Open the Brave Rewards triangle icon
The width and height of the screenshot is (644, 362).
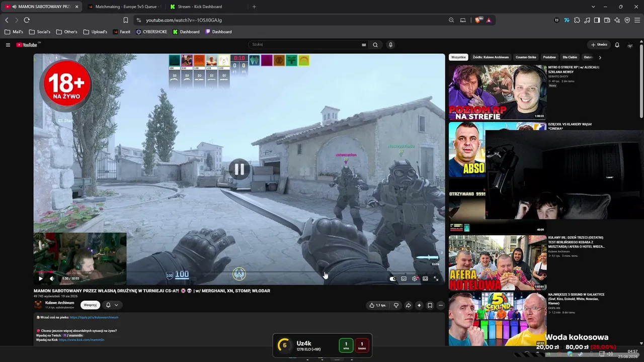[489, 20]
